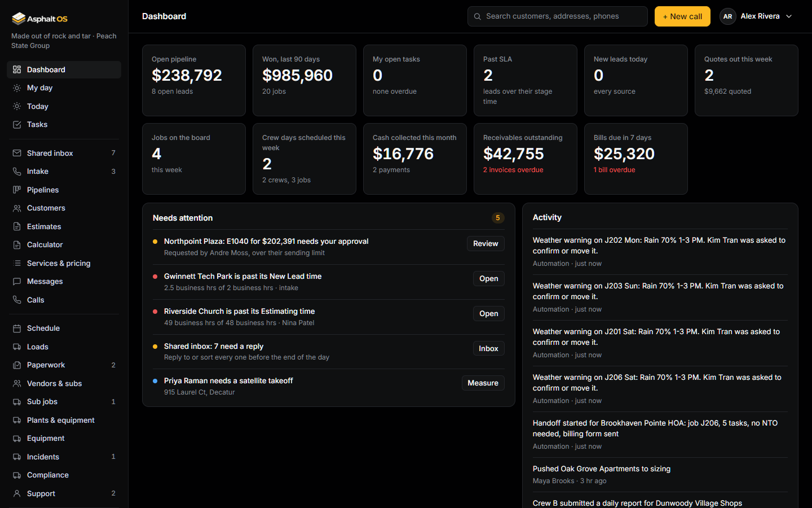Click the Loads truck icon

click(17, 347)
